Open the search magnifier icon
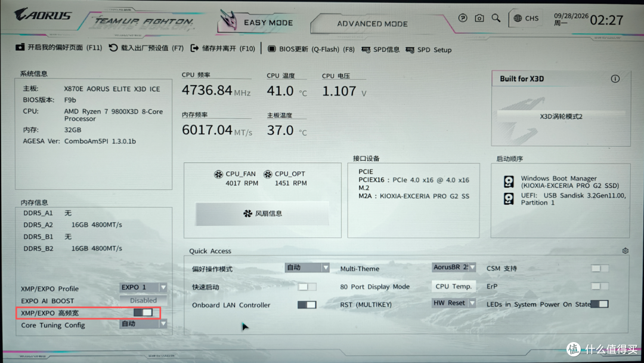The image size is (644, 363). click(x=496, y=18)
